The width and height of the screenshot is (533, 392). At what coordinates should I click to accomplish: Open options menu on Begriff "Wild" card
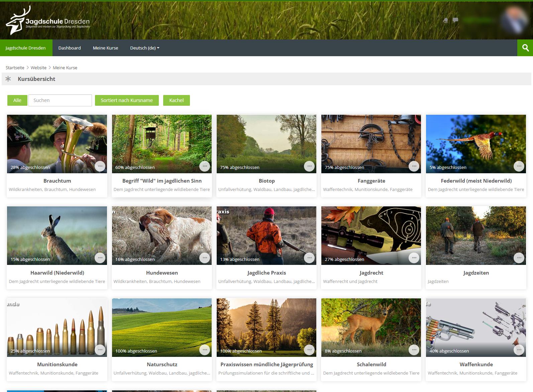pos(205,166)
